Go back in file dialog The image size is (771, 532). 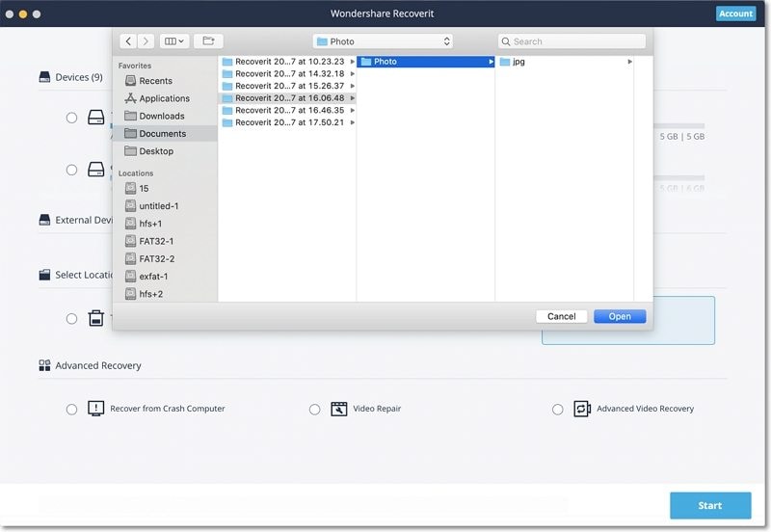coord(128,41)
